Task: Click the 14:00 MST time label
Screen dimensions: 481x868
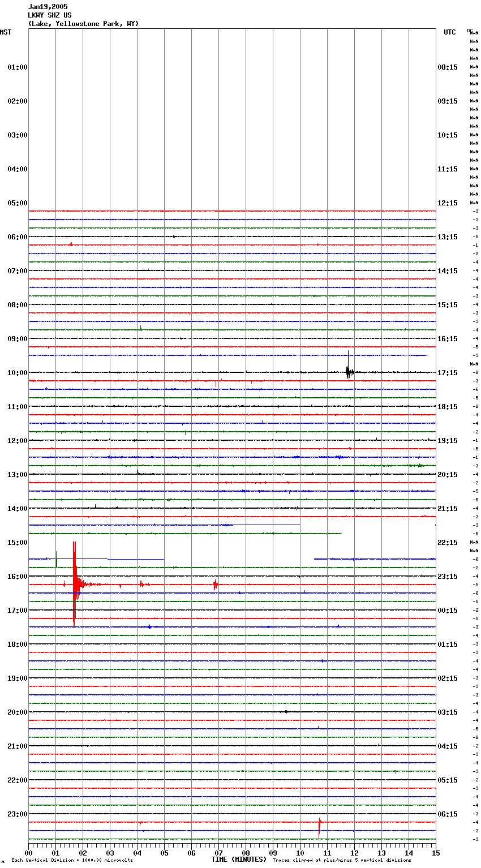Action: (18, 509)
